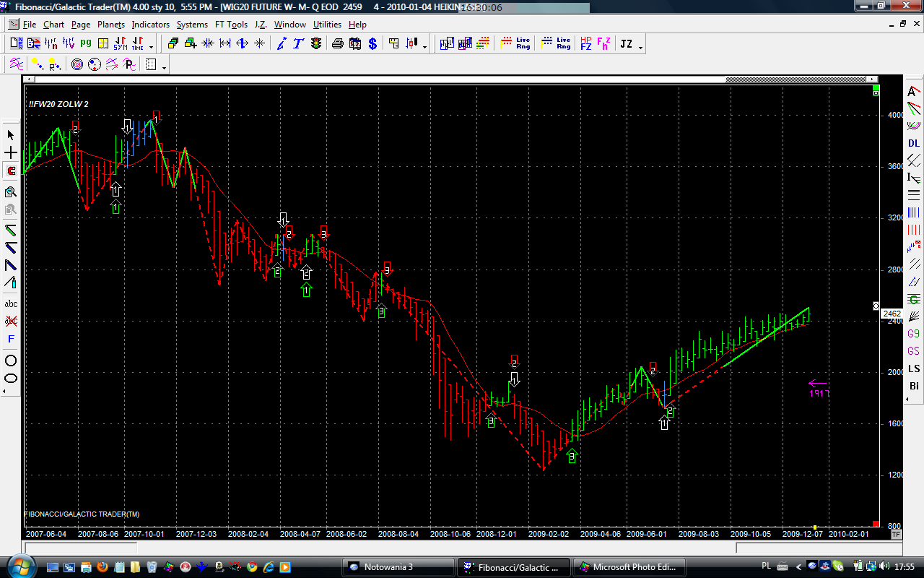This screenshot has height=578, width=924.
Task: Select the blue dollar sign icon
Action: 372,44
